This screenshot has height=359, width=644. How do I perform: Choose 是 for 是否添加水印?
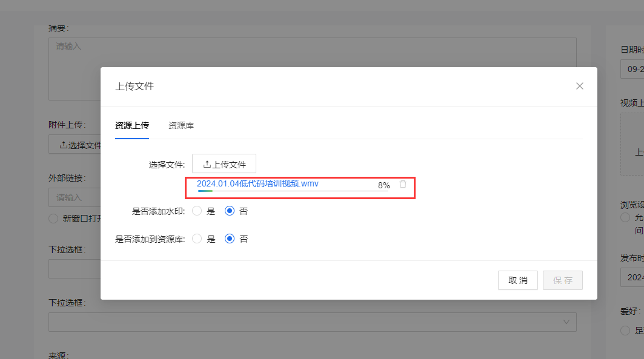click(197, 211)
